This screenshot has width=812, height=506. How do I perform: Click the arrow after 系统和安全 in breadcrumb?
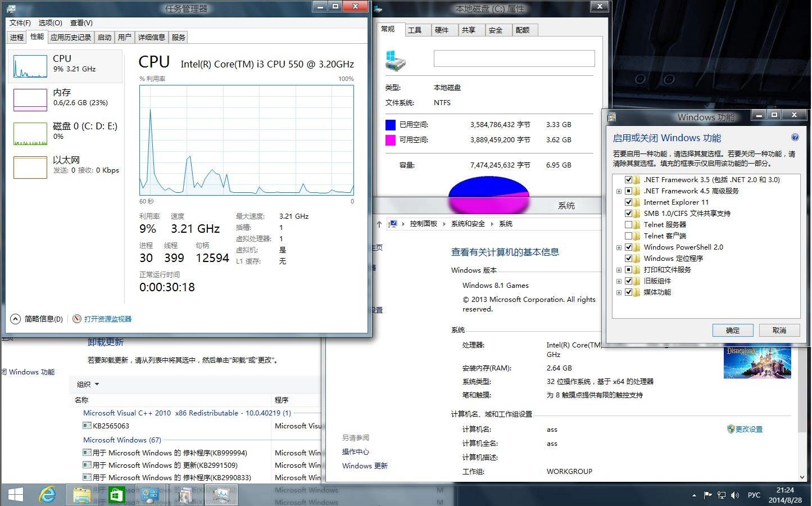click(492, 224)
